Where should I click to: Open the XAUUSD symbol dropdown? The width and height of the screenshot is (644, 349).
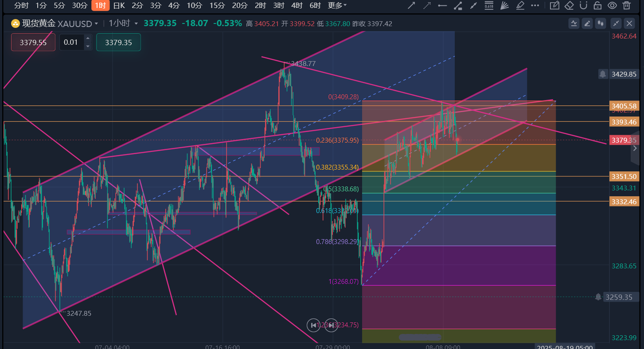pyautogui.click(x=96, y=23)
